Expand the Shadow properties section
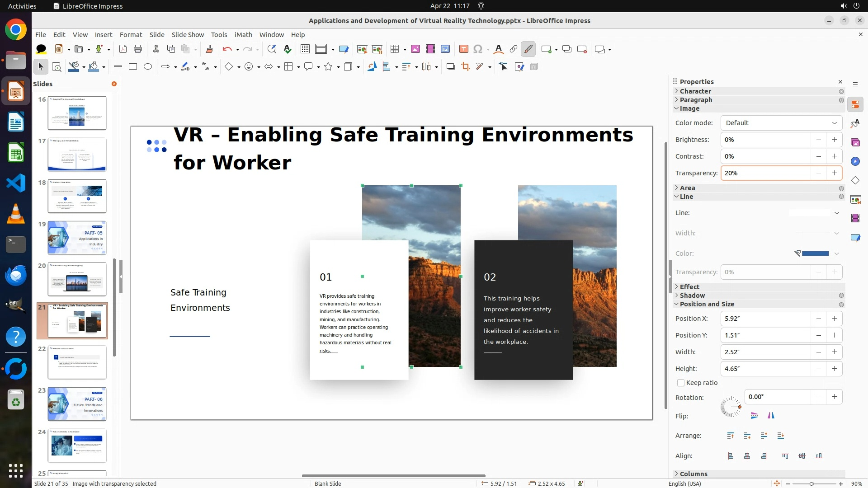This screenshot has width=868, height=488. click(x=692, y=296)
